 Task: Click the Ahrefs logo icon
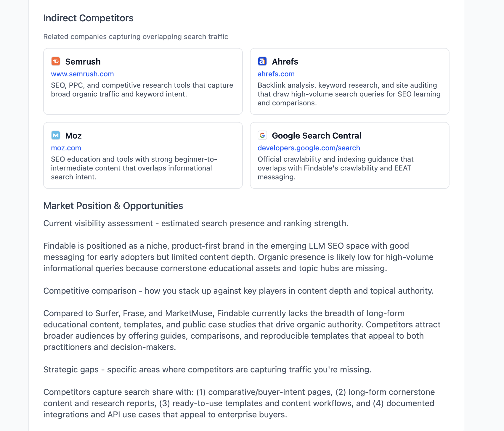[262, 61]
